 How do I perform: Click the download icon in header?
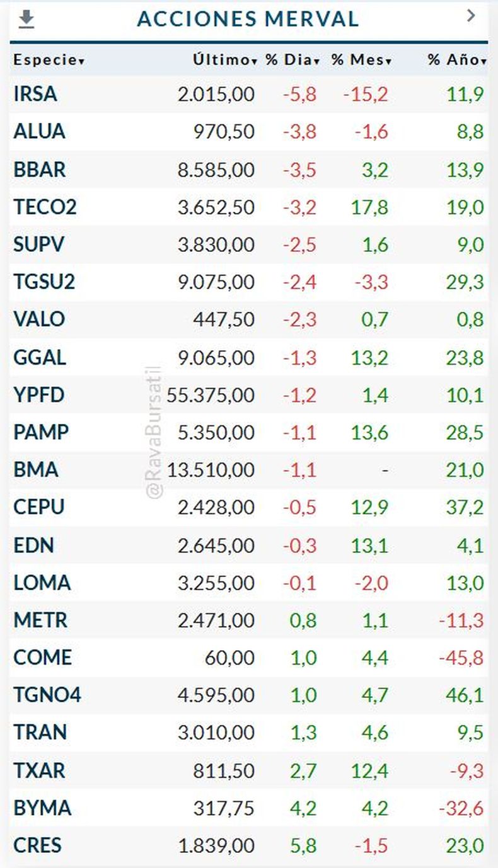tap(26, 20)
